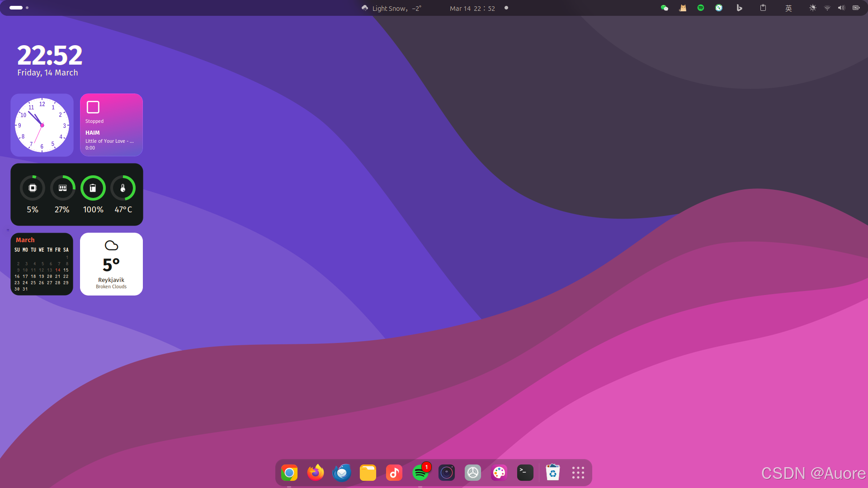Launch the Terminal from the dock
Screen dimensions: 868x488
click(x=525, y=473)
